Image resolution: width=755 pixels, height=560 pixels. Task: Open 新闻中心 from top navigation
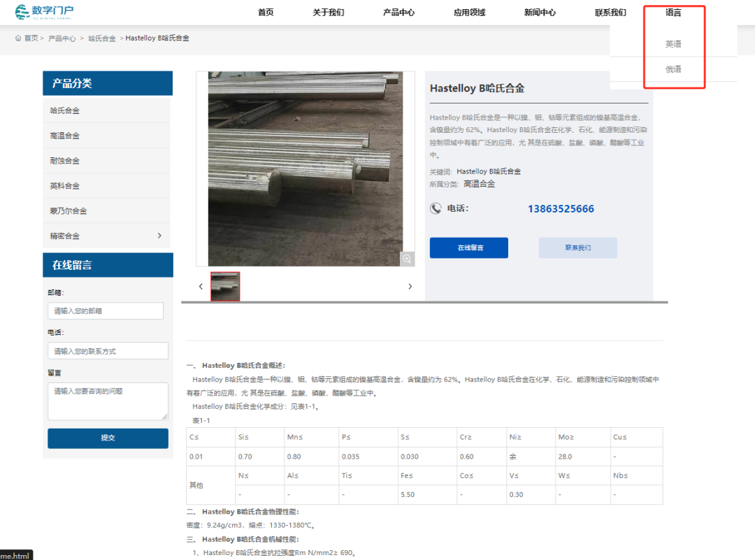[540, 13]
